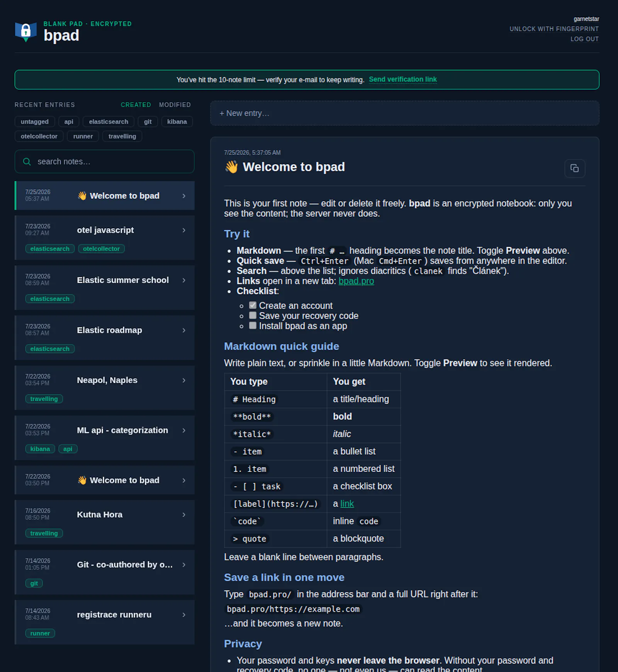Click the kibana tag on ML api note

(40, 449)
